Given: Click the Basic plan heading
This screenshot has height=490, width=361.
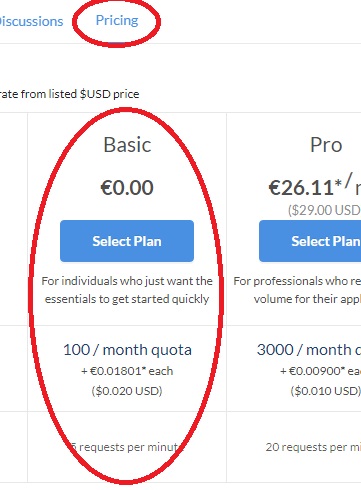Looking at the screenshot, I should [x=127, y=145].
